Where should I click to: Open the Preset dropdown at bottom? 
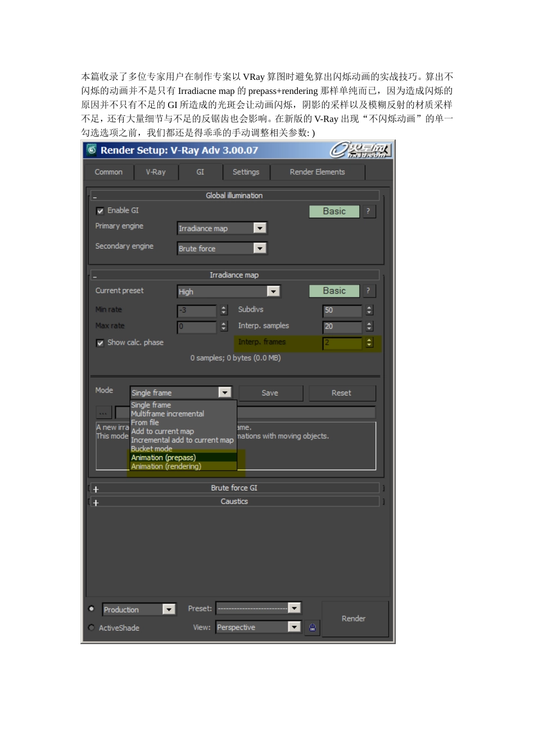(x=259, y=608)
